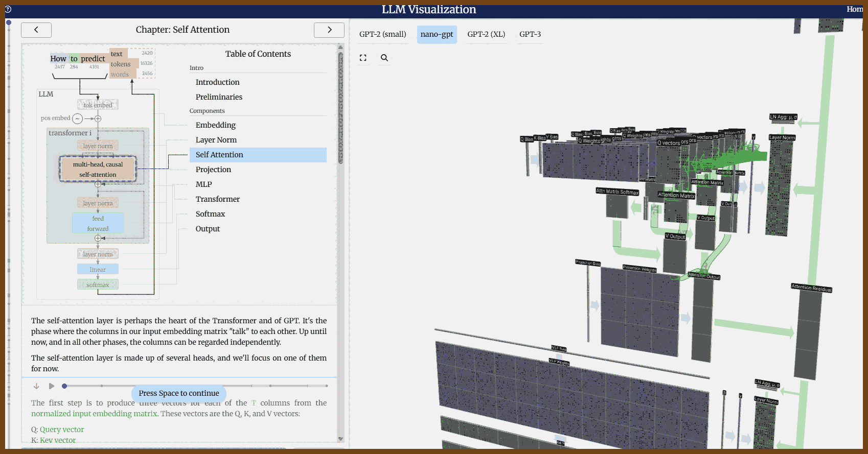The height and width of the screenshot is (454, 868).
Task: Click the down-arrow icon beside play
Action: coord(36,386)
